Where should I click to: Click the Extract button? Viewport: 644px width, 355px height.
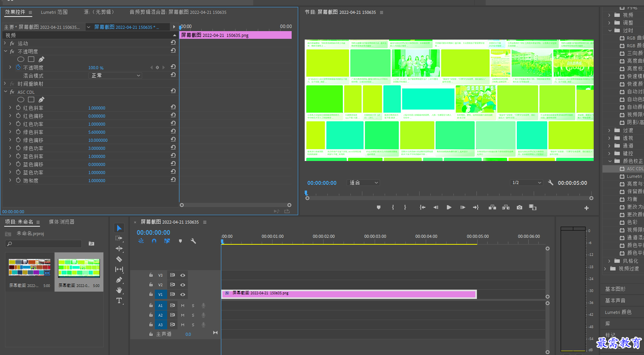coord(506,207)
